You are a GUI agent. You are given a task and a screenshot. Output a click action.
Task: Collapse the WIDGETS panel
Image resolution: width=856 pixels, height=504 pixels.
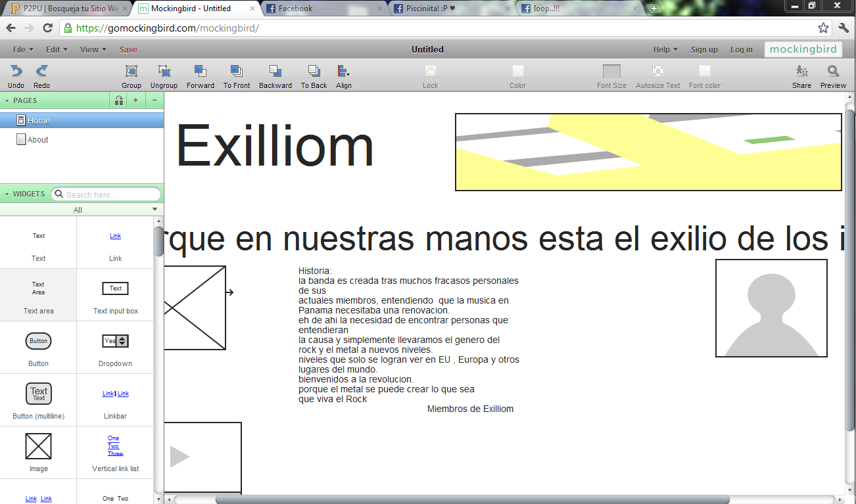click(x=7, y=194)
